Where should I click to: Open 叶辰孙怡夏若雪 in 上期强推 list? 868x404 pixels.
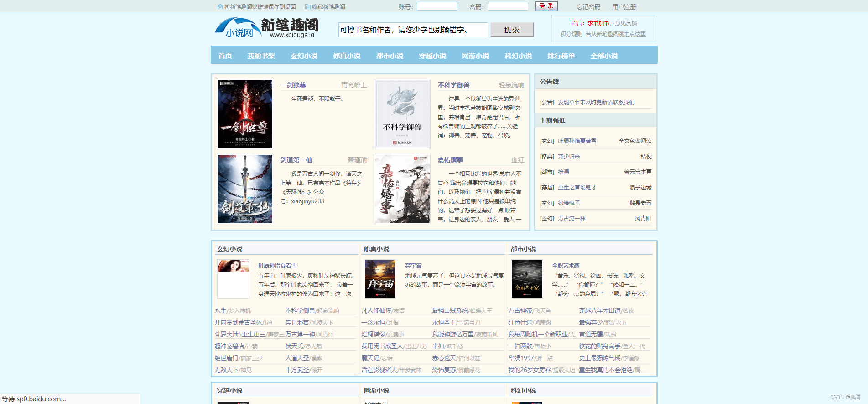pyautogui.click(x=577, y=141)
